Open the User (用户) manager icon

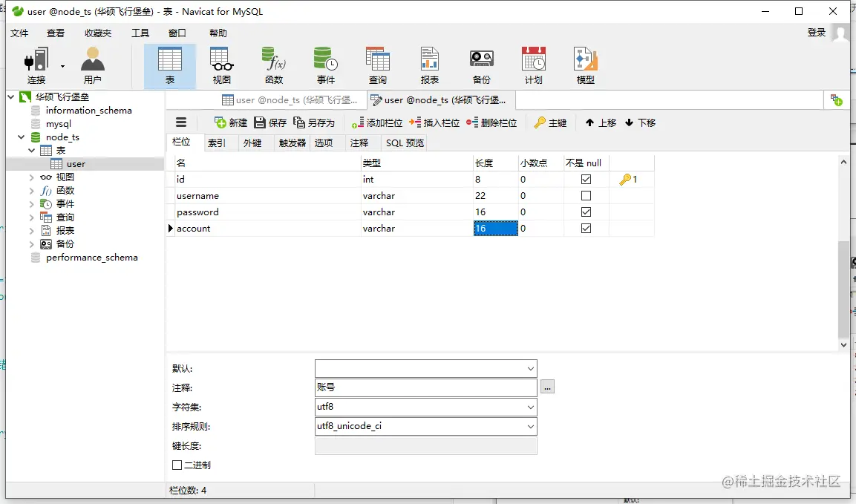point(92,65)
